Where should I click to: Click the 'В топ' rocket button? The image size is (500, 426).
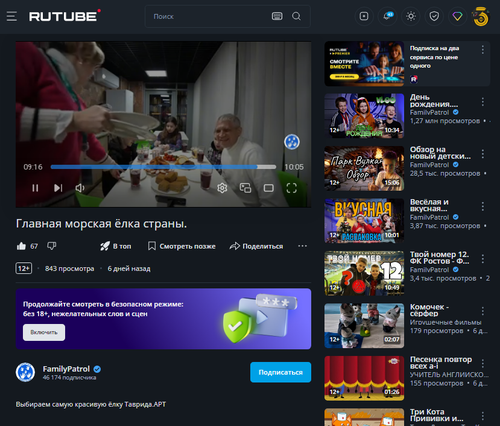[x=116, y=246]
